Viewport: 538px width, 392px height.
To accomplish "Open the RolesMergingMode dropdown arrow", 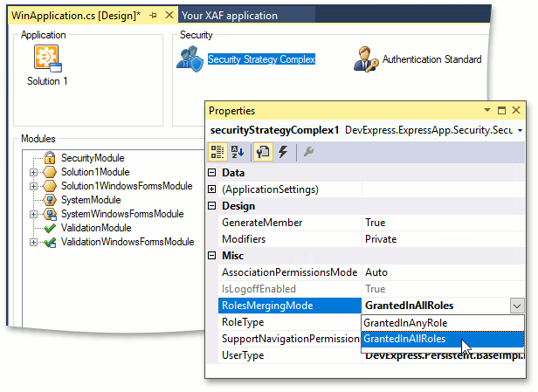I will click(x=517, y=306).
